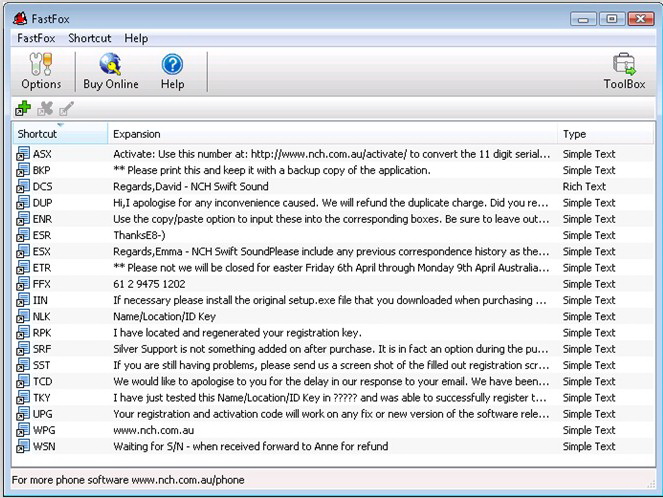
Task: Select the NLK shortcut row icon
Action: (23, 316)
